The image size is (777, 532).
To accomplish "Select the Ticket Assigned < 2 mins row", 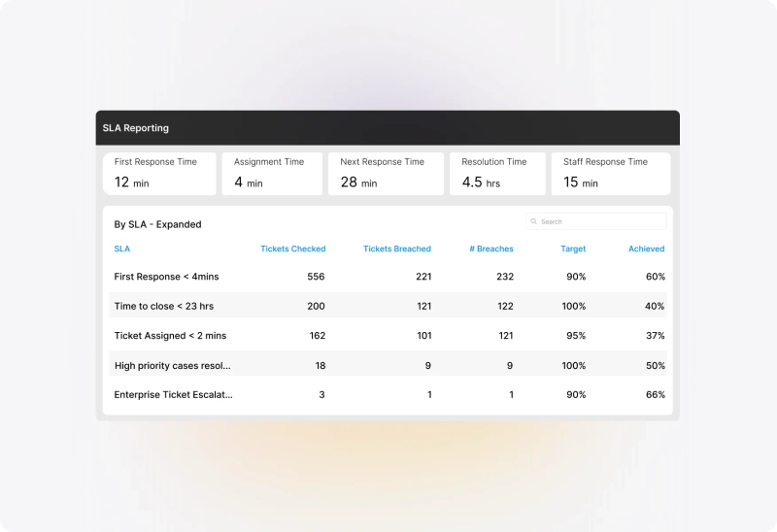I will pos(388,335).
